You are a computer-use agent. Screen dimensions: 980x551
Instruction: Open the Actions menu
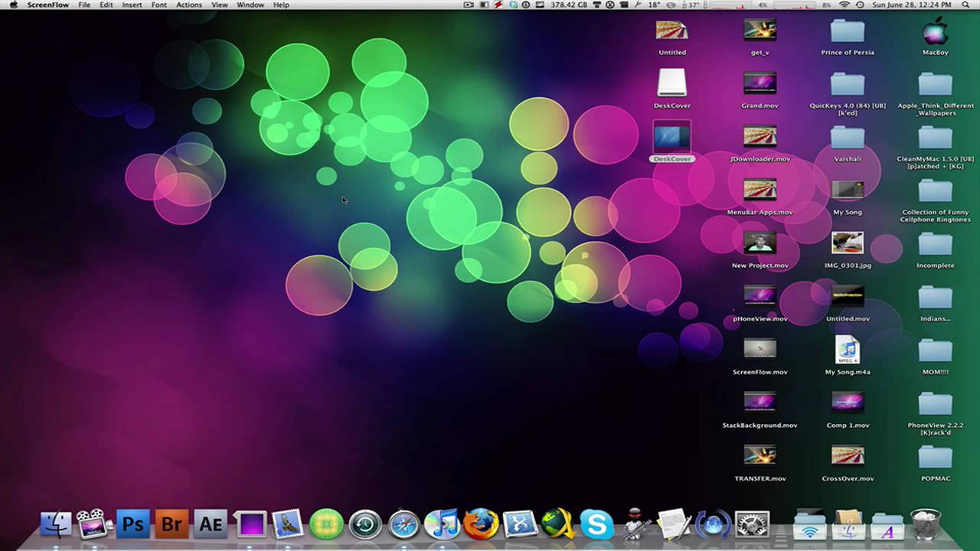coord(188,5)
